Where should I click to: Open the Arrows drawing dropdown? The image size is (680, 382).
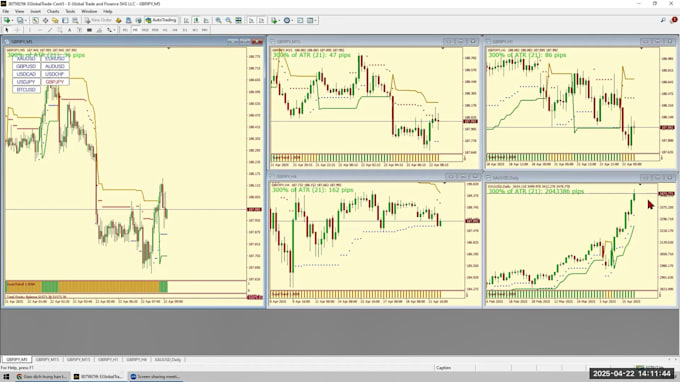[110, 30]
